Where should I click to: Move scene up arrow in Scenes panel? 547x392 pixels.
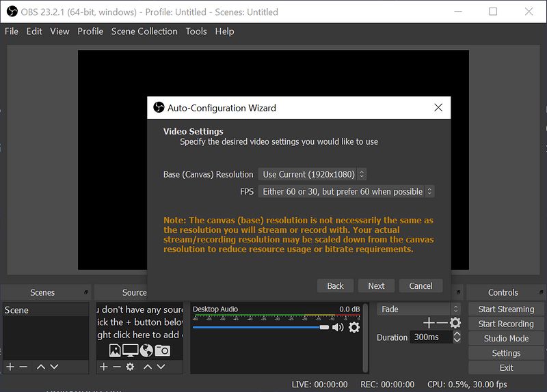coord(41,367)
